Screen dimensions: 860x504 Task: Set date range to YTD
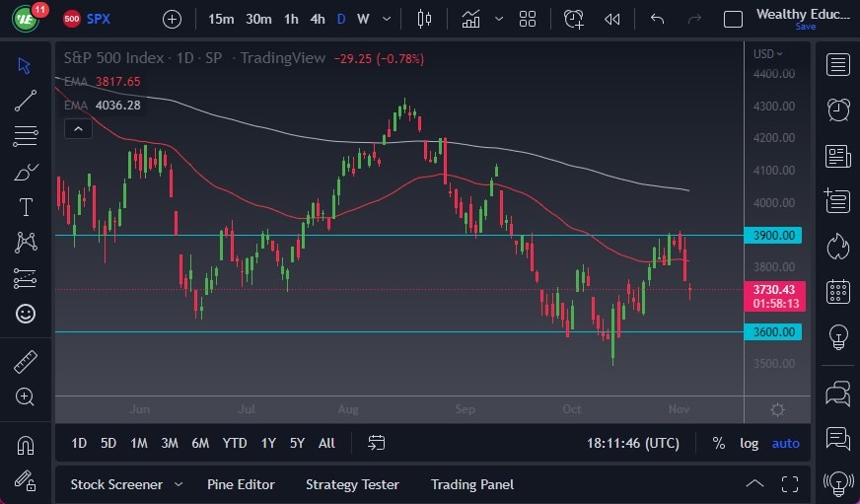pyautogui.click(x=235, y=443)
